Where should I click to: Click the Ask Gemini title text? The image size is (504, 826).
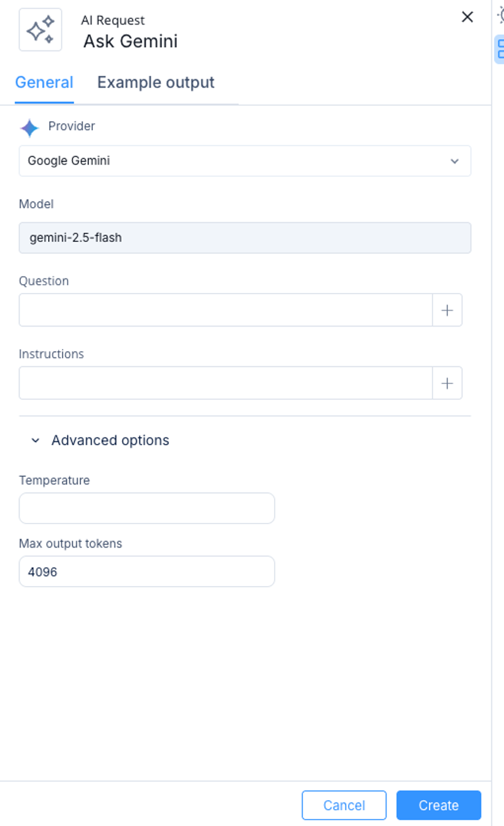(x=131, y=42)
